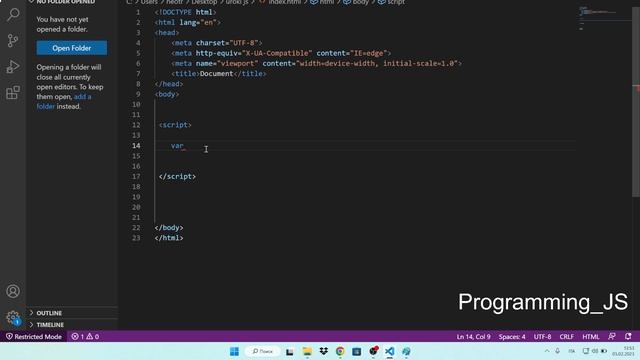The width and height of the screenshot is (640, 360).
Task: Click the Users breadcrumb item
Action: click(149, 2)
